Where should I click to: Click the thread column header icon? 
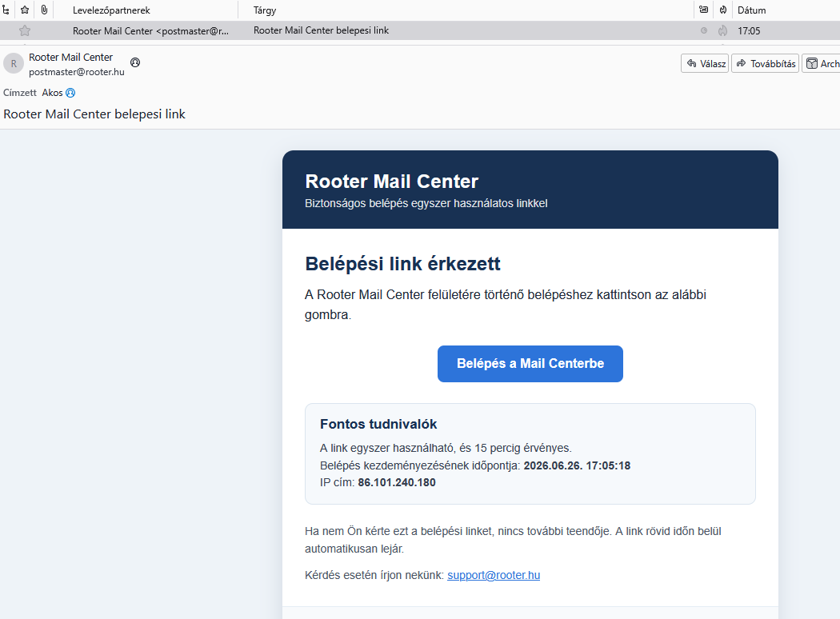coord(6,10)
